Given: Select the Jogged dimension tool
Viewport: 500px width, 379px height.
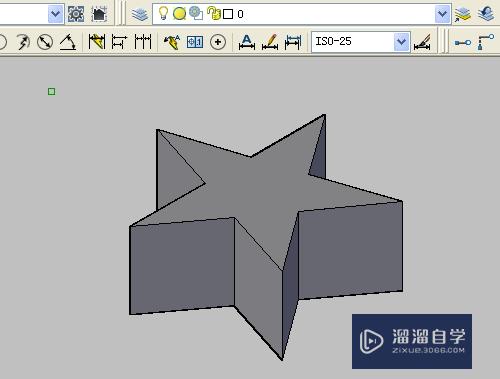Looking at the screenshot, I should 23,42.
